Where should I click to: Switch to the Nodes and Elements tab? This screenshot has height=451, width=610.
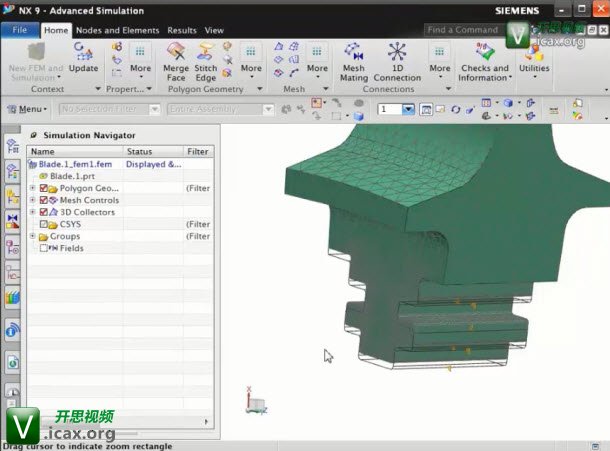[118, 30]
